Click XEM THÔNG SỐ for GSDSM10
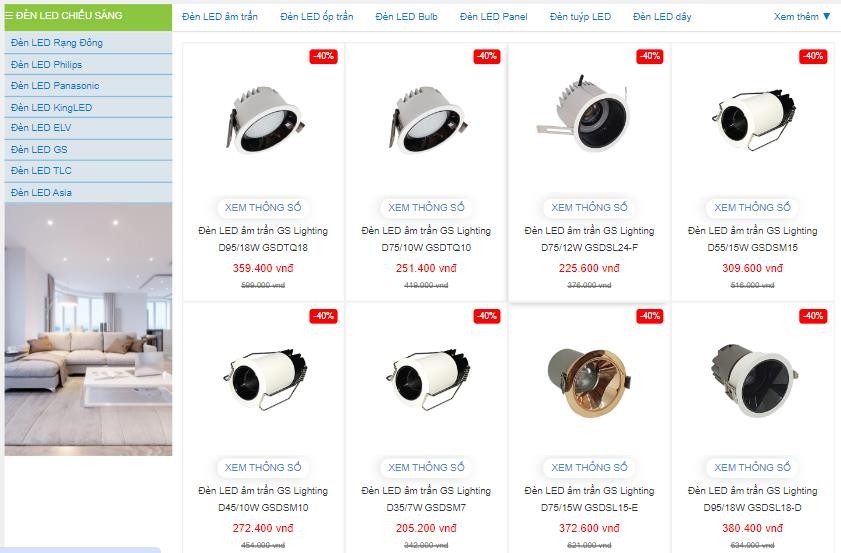Image resolution: width=841 pixels, height=553 pixels. pos(263,468)
